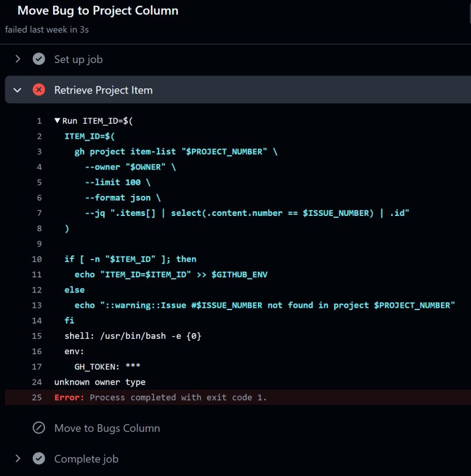Click the green success icon next to Complete job
Viewport: 471px width, 476px height.
pos(38,458)
